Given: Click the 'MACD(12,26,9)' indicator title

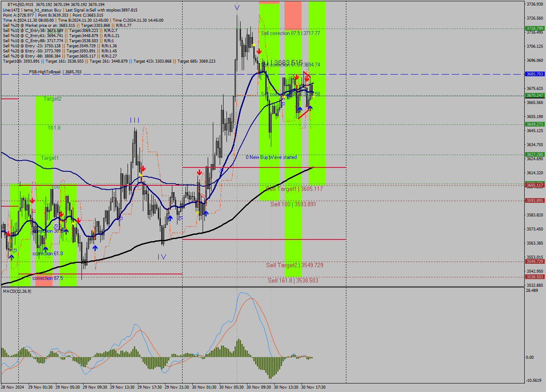Looking at the screenshot, I should pos(17,291).
